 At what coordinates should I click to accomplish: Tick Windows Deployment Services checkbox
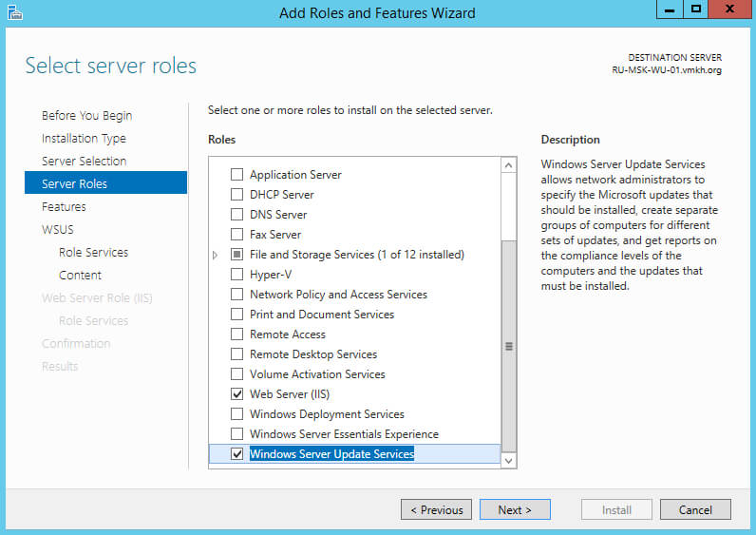pos(236,414)
